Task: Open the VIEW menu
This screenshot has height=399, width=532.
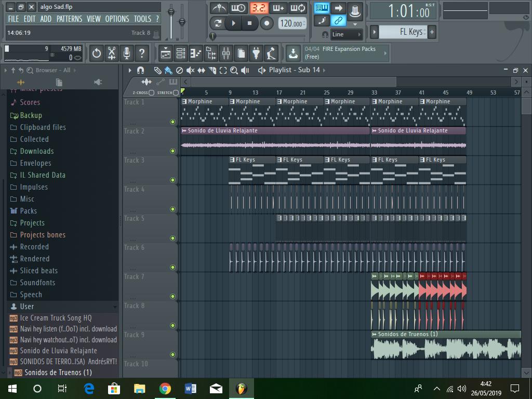Action: click(94, 19)
